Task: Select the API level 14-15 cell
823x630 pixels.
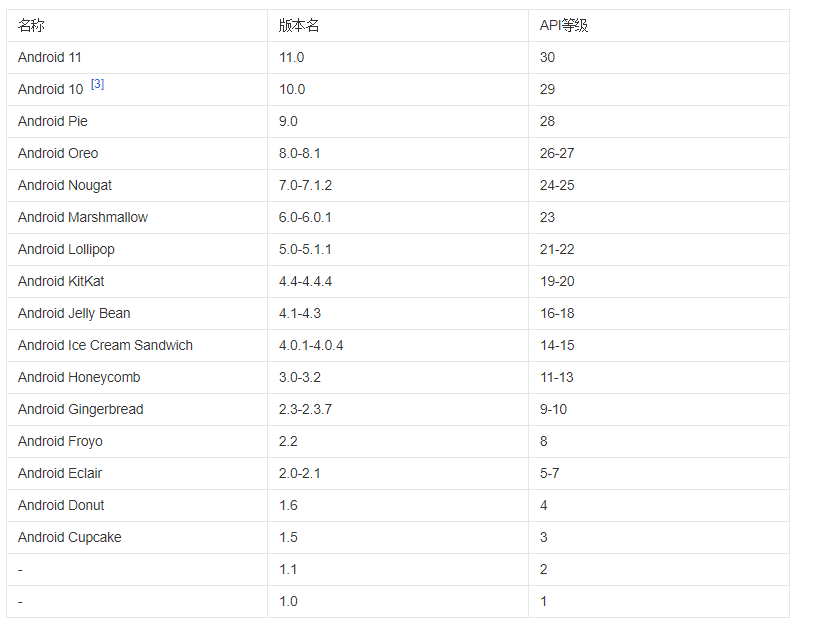Action: tap(557, 346)
